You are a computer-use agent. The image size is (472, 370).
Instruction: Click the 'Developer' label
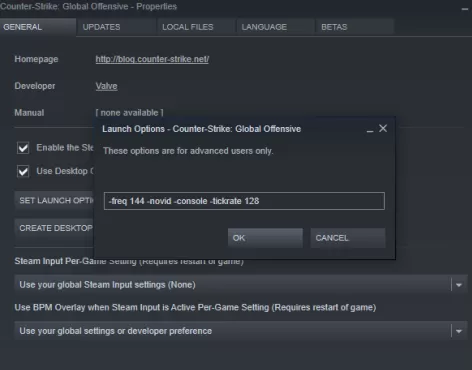pos(35,86)
